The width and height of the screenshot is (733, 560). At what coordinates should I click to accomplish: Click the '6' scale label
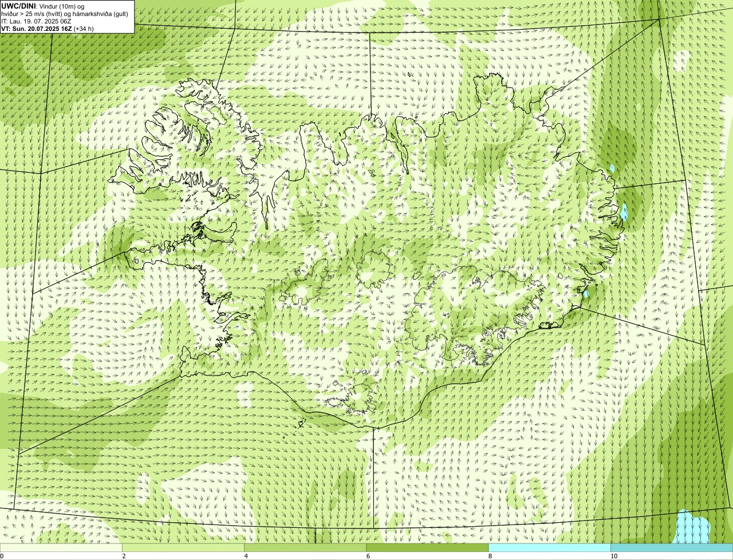pyautogui.click(x=368, y=556)
